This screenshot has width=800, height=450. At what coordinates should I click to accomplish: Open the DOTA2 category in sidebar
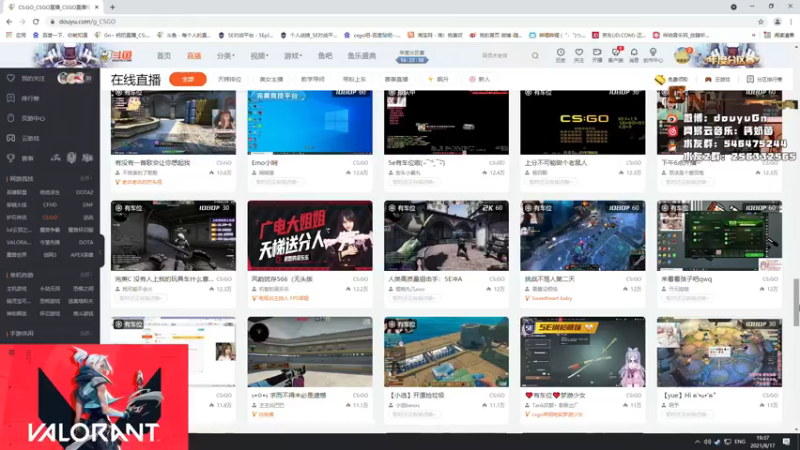click(85, 192)
